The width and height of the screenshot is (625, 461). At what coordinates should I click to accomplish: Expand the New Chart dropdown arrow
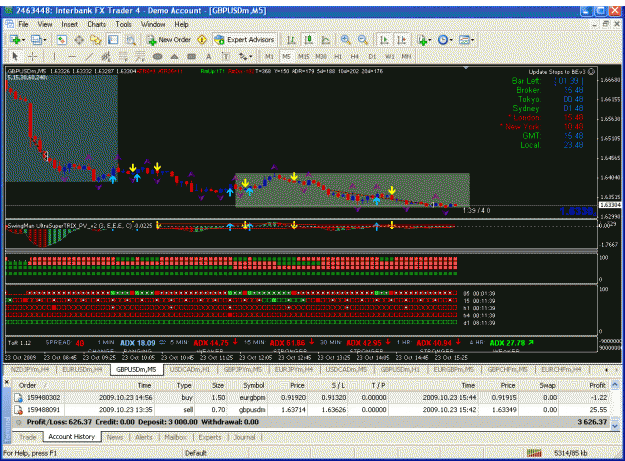[x=24, y=40]
